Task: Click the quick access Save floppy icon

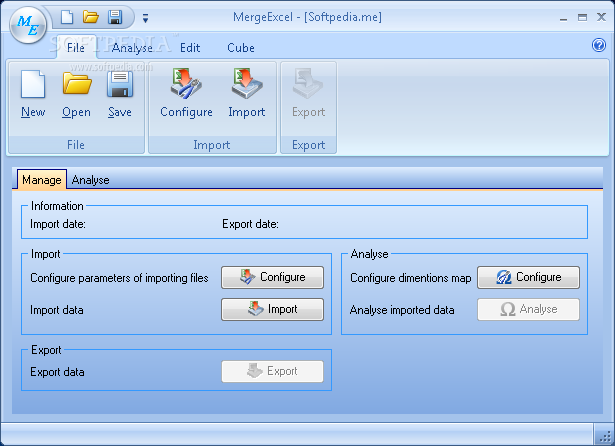Action: [x=115, y=17]
